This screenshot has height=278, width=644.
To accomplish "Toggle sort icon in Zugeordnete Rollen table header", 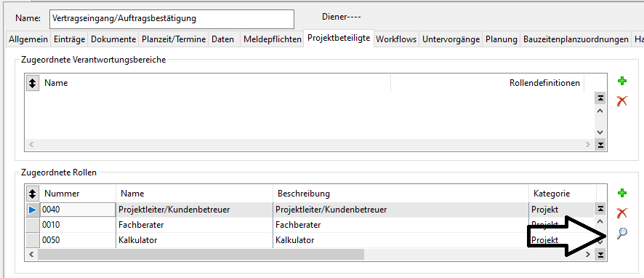I will point(33,194).
